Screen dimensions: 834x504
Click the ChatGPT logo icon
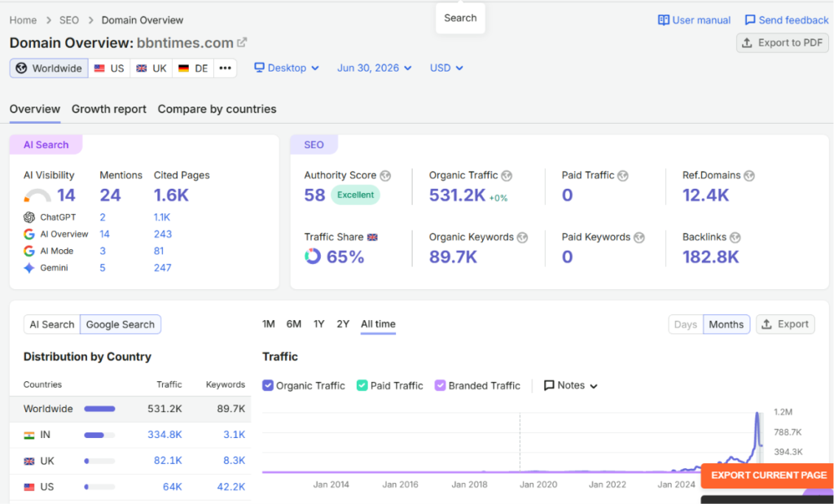pos(29,217)
